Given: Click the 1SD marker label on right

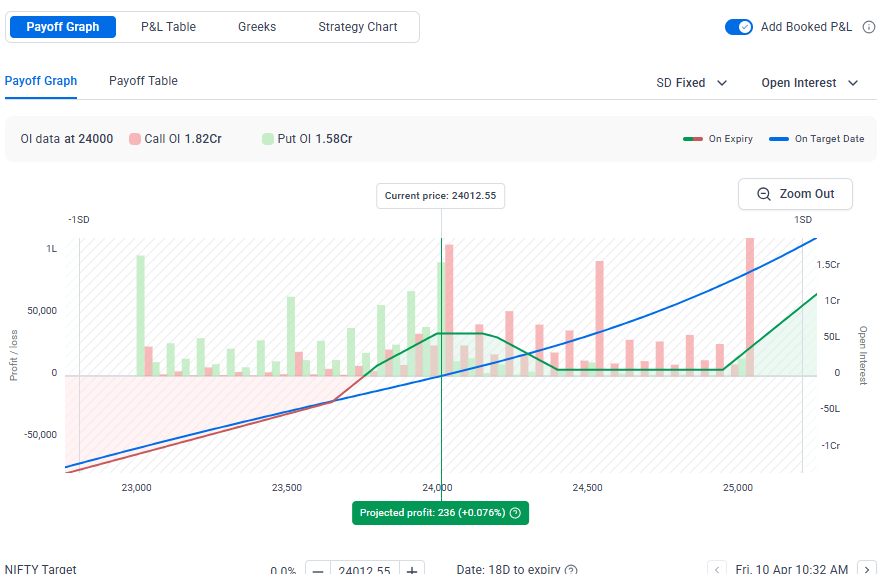Looking at the screenshot, I should point(802,220).
